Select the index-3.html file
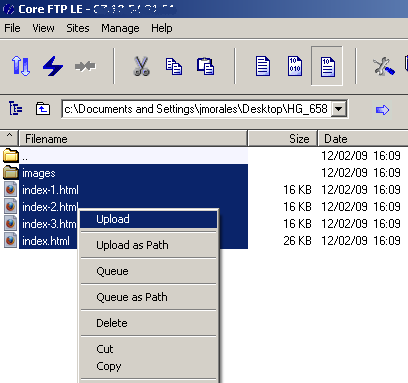408x383 pixels. [x=49, y=224]
